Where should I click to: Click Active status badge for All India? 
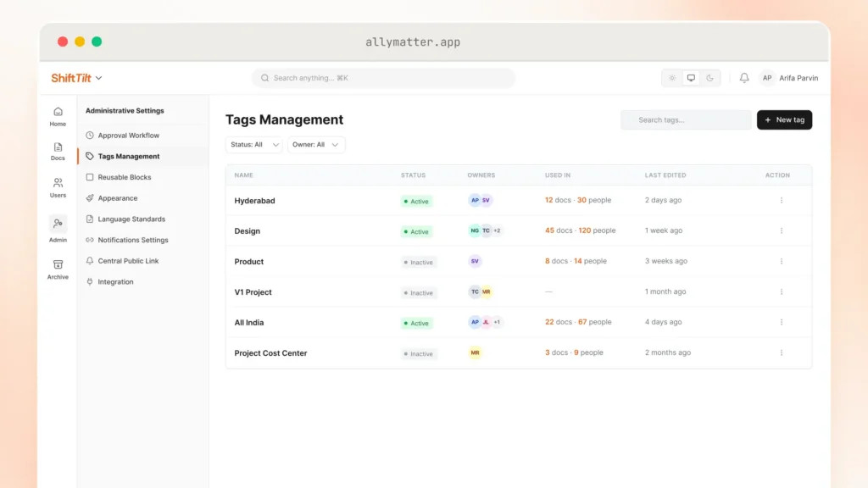coord(416,323)
